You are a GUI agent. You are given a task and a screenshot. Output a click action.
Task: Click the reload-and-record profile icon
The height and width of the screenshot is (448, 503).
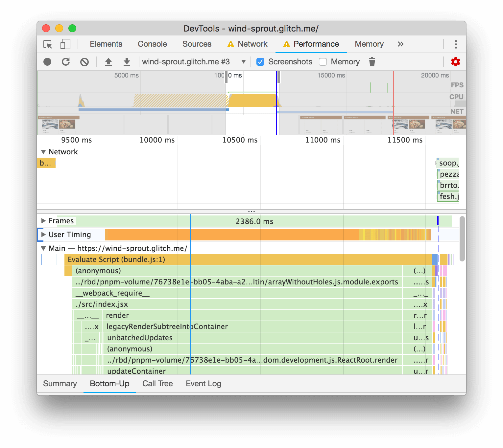tap(66, 61)
